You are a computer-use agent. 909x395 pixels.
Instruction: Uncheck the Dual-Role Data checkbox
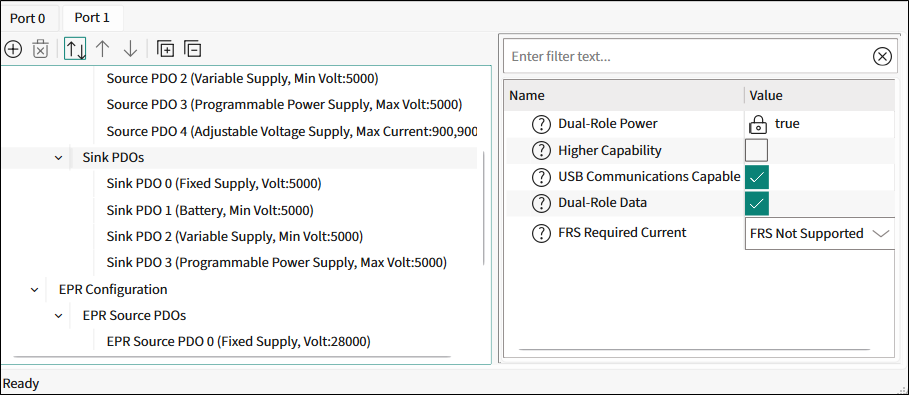pyautogui.click(x=757, y=203)
